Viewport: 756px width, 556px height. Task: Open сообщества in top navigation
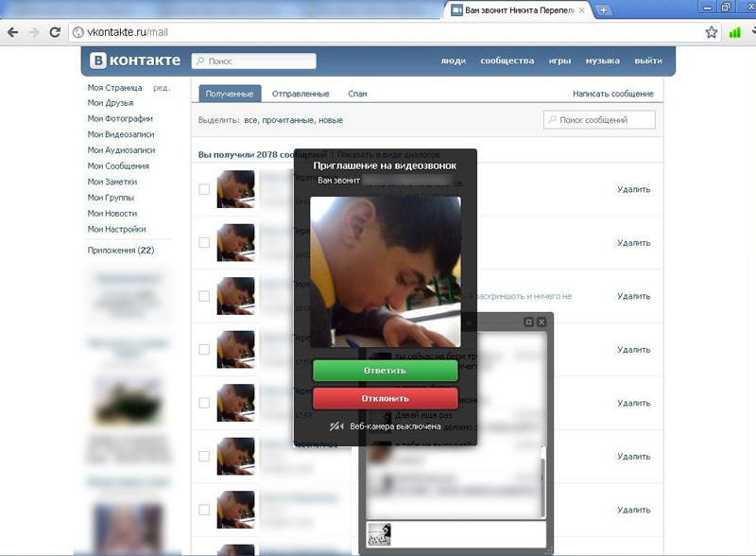507,61
